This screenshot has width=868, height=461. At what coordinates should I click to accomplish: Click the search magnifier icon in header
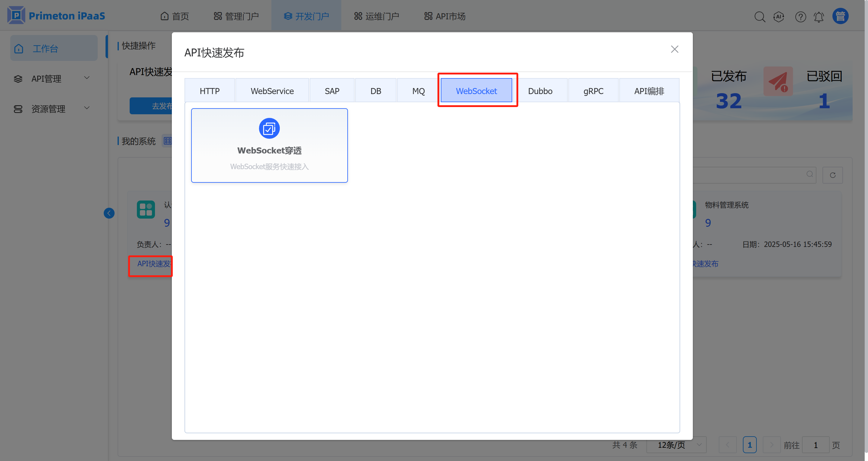click(x=759, y=17)
